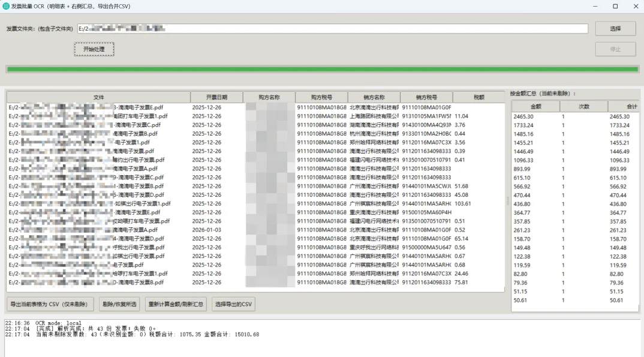Click the 选择 folder browse button

pos(615,29)
